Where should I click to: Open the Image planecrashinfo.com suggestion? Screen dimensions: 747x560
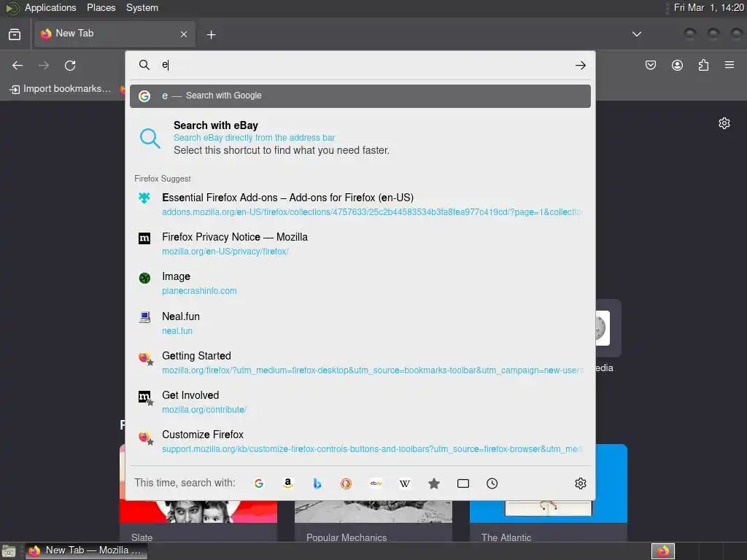point(360,284)
